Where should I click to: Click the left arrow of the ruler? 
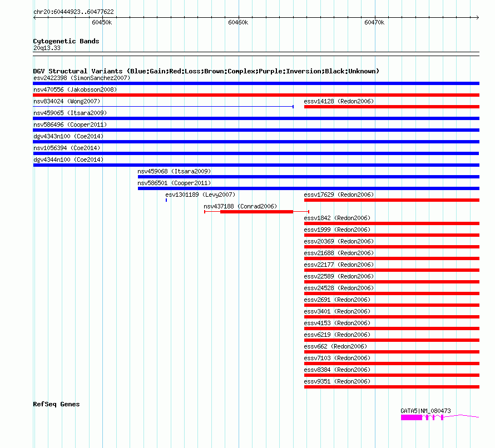point(34,18)
